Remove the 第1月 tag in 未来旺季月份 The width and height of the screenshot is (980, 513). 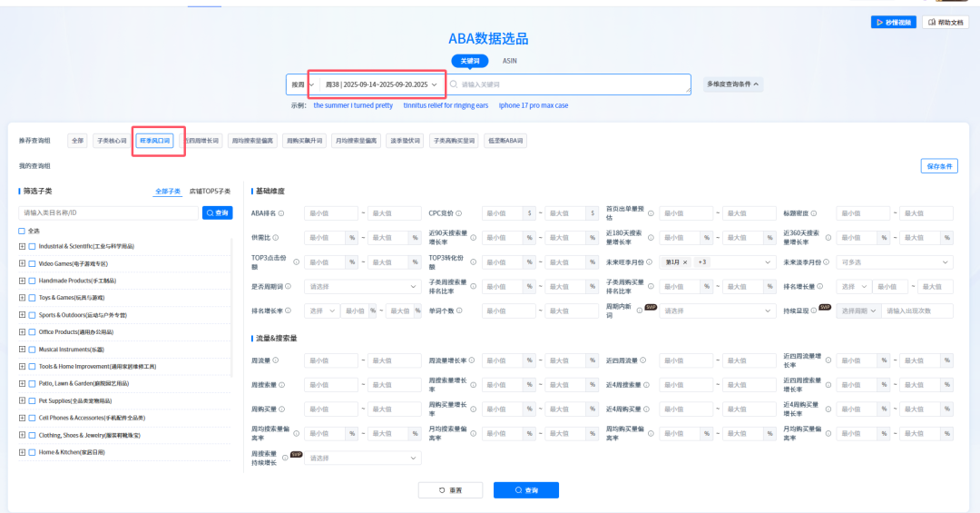pyautogui.click(x=685, y=262)
